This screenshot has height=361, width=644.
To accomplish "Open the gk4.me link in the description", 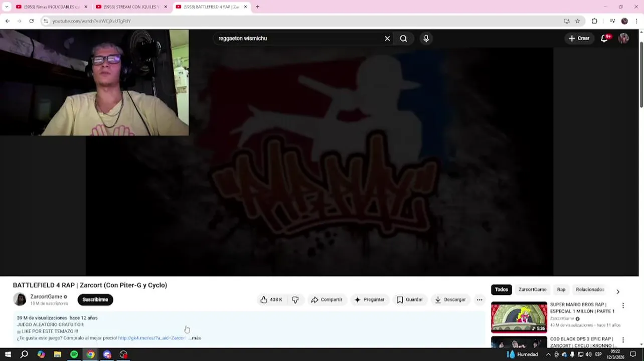I will coord(152,338).
